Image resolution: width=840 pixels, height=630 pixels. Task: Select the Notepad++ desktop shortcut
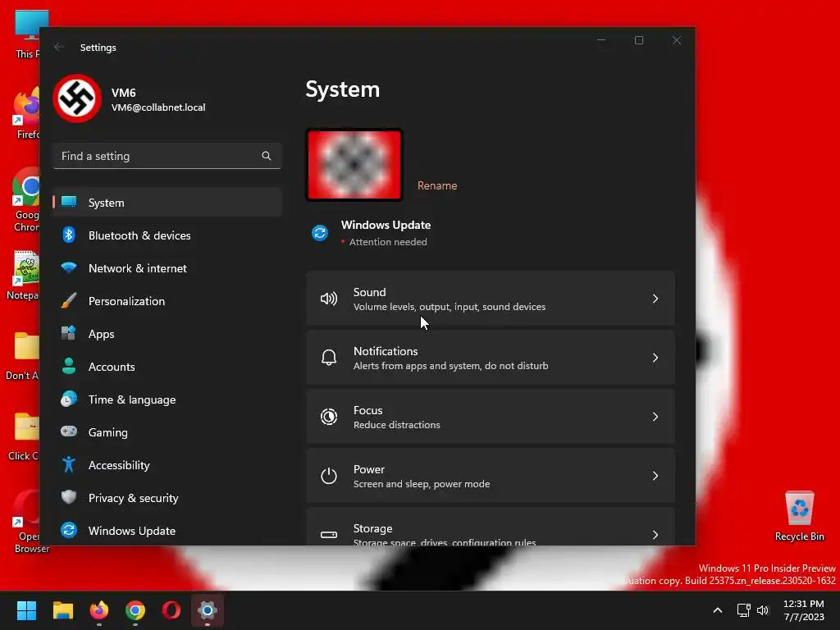pyautogui.click(x=23, y=276)
